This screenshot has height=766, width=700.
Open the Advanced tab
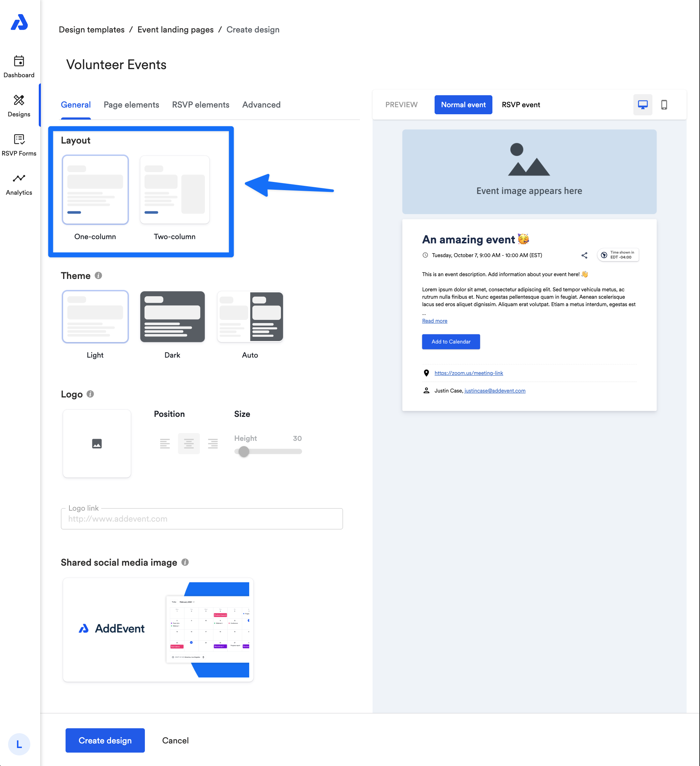click(x=261, y=105)
